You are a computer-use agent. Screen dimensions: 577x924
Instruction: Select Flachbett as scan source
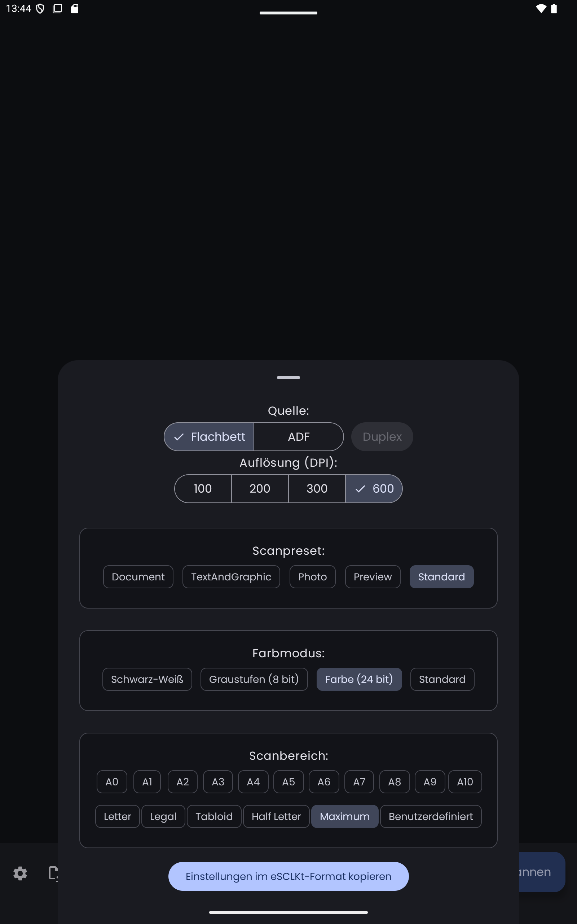click(x=209, y=436)
